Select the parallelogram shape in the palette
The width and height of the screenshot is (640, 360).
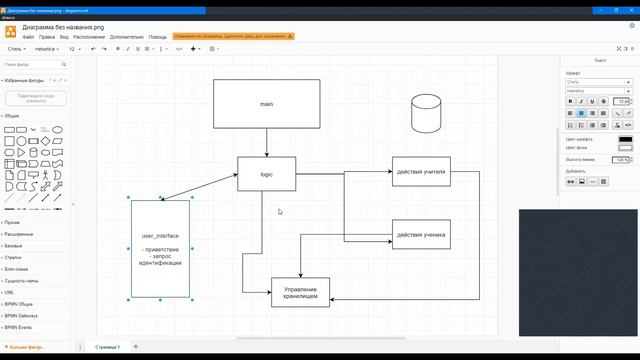pyautogui.click(x=58, y=141)
